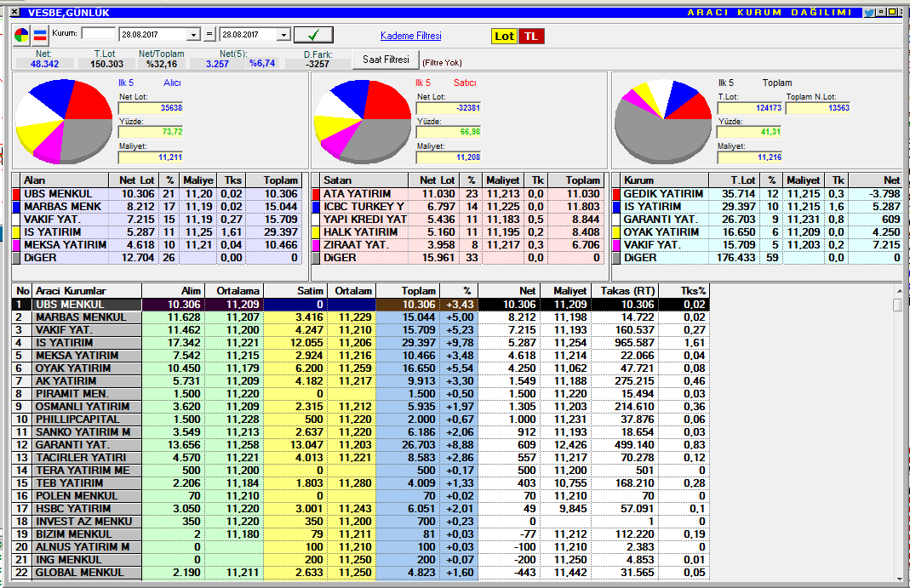Click the T.Lot header in Kurum table
910x588 pixels.
click(x=734, y=180)
